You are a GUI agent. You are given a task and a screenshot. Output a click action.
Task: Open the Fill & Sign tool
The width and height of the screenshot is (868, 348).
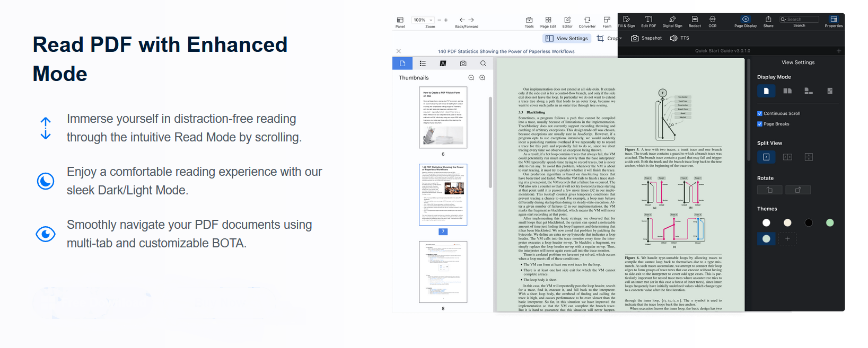point(626,22)
